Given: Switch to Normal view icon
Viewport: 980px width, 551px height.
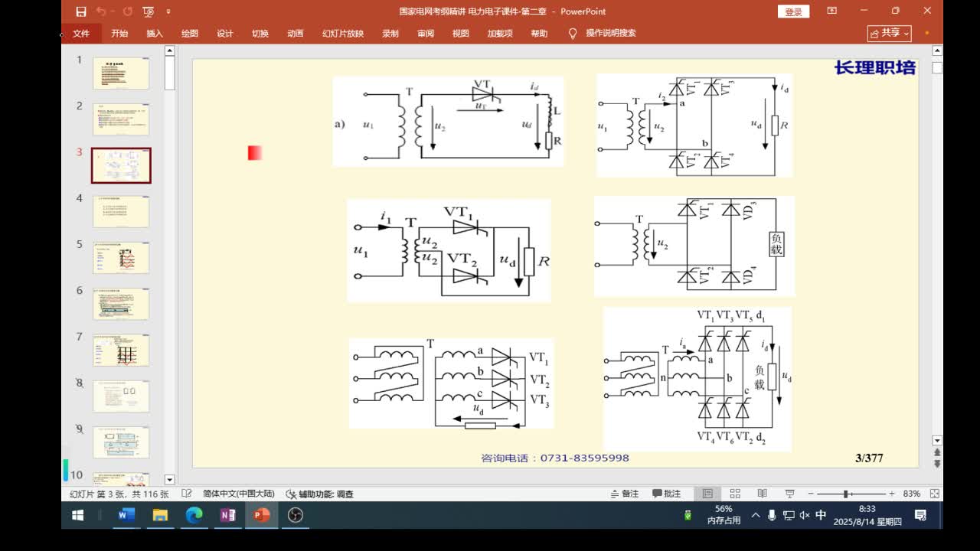Looking at the screenshot, I should tap(707, 494).
